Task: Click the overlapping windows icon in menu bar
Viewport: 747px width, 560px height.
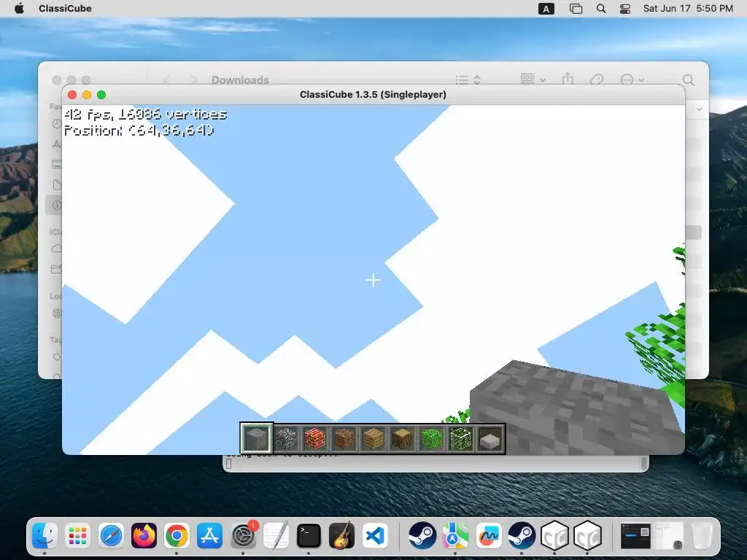Action: click(x=576, y=9)
